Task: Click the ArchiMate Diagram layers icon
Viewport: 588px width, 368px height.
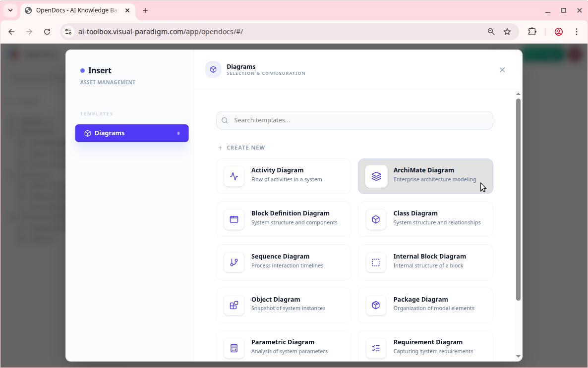Action: [376, 176]
